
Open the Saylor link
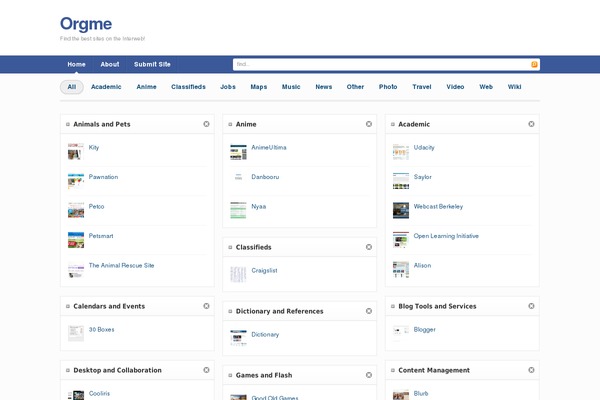tap(422, 177)
